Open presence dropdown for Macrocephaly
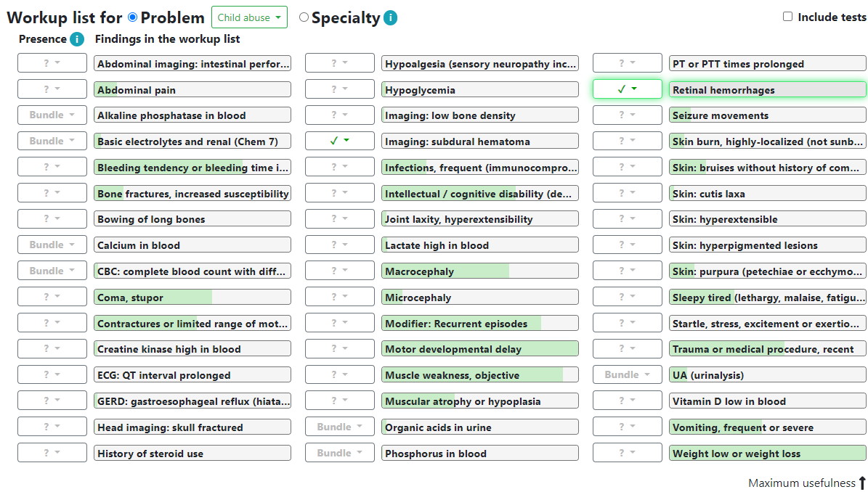 pyautogui.click(x=339, y=271)
